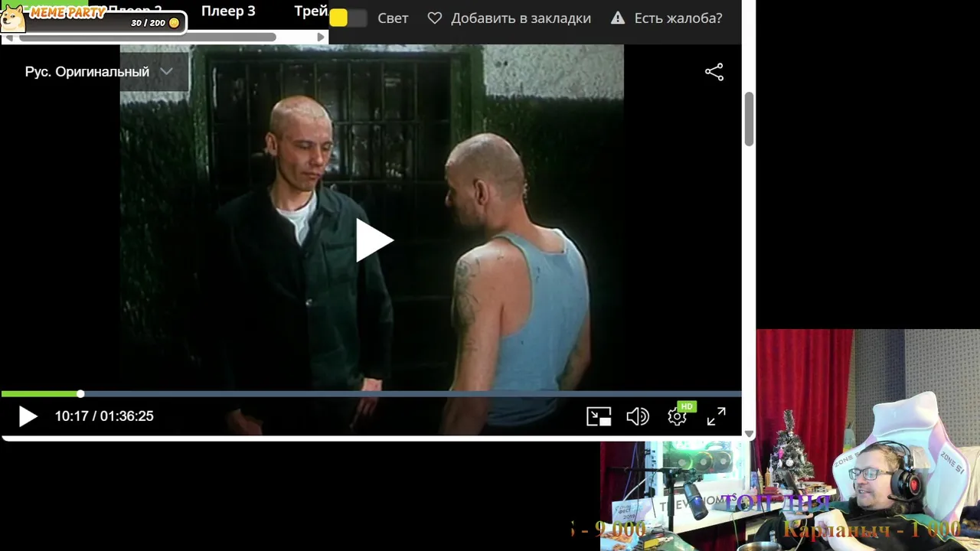Play the video with the center play button
Image resolution: width=980 pixels, height=551 pixels.
(x=374, y=240)
